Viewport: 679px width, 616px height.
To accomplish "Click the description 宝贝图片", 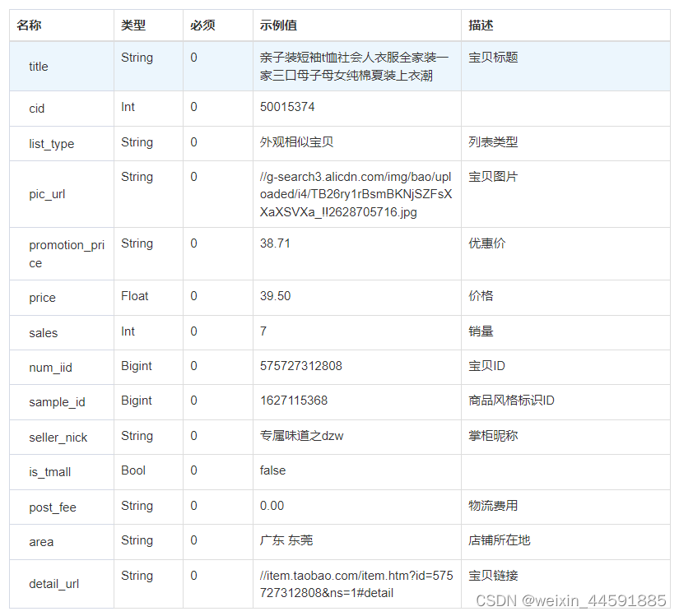I will click(x=493, y=177).
